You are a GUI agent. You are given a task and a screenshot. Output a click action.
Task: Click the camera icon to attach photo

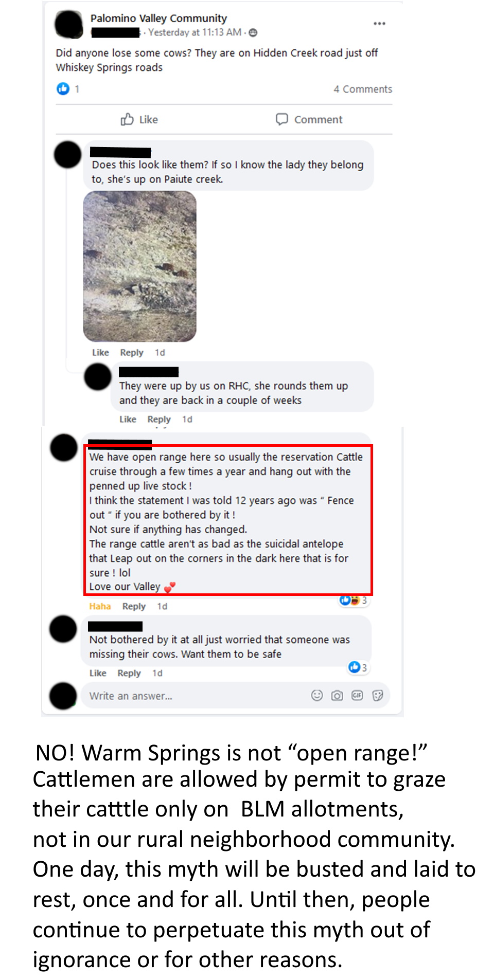(337, 696)
